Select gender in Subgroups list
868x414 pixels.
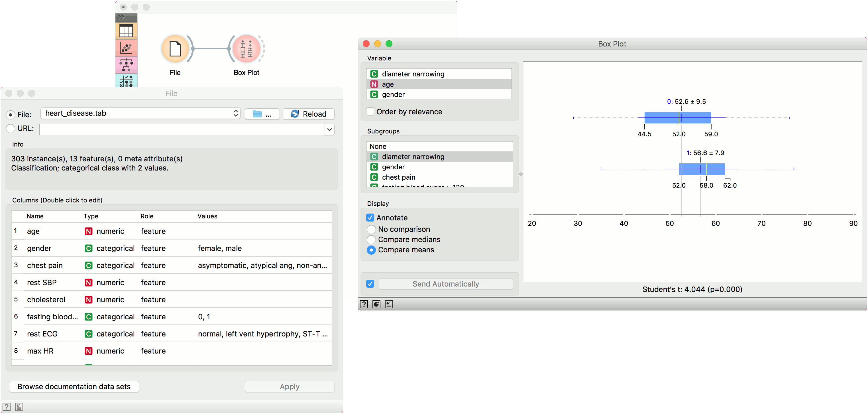pyautogui.click(x=393, y=167)
